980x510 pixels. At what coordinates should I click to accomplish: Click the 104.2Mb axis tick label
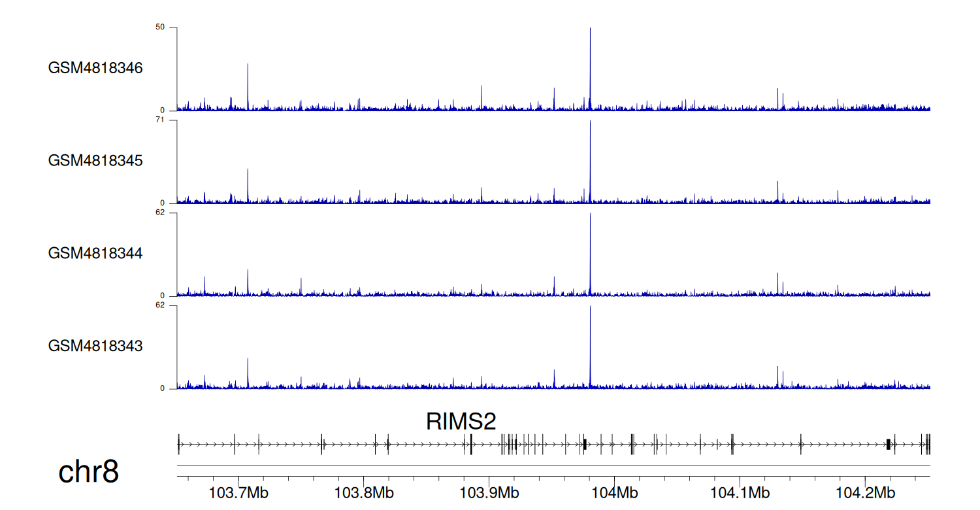[865, 492]
